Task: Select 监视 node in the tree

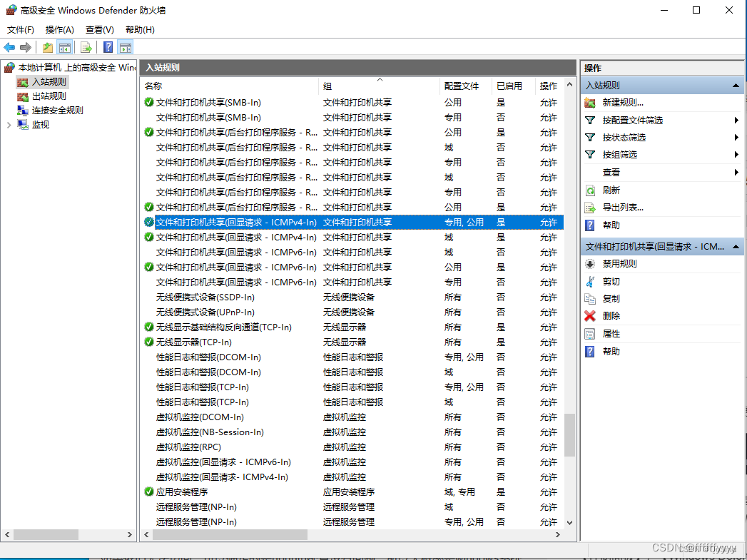Action: tap(41, 125)
